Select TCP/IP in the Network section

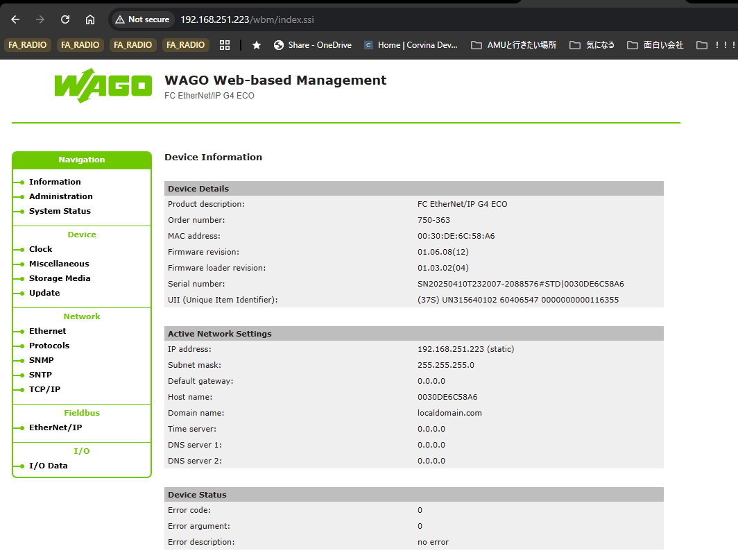tap(44, 389)
